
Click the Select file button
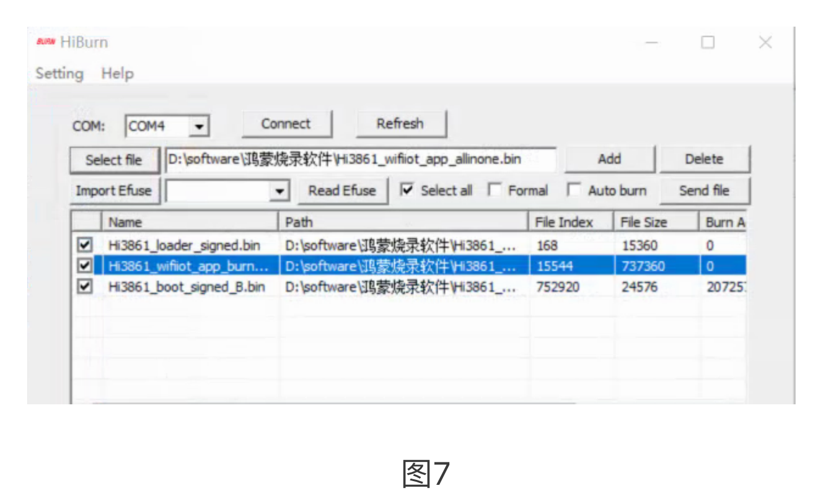tap(114, 160)
